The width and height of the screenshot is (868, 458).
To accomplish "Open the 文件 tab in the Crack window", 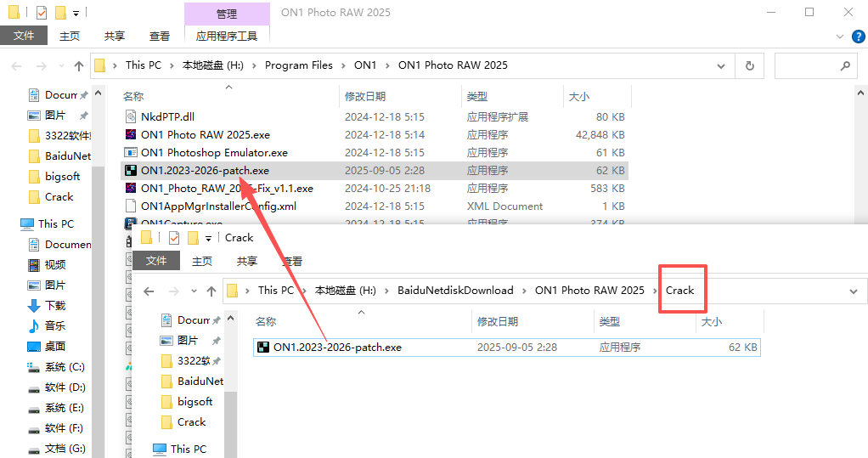I will (156, 261).
